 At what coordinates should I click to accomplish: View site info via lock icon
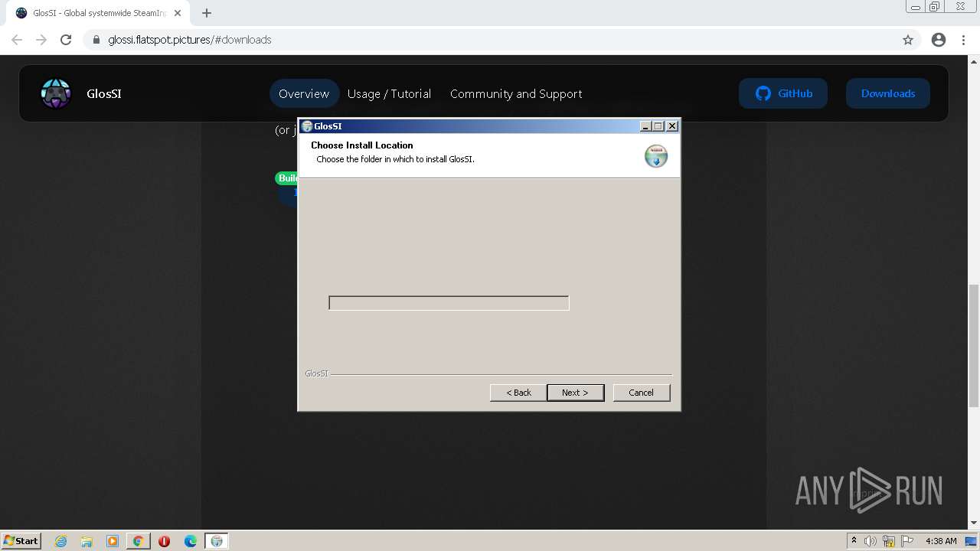(x=96, y=40)
